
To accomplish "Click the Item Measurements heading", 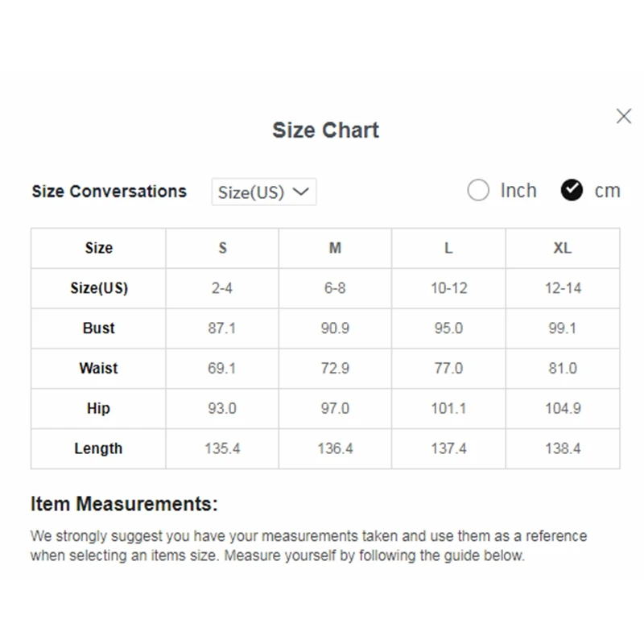I will click(124, 505).
